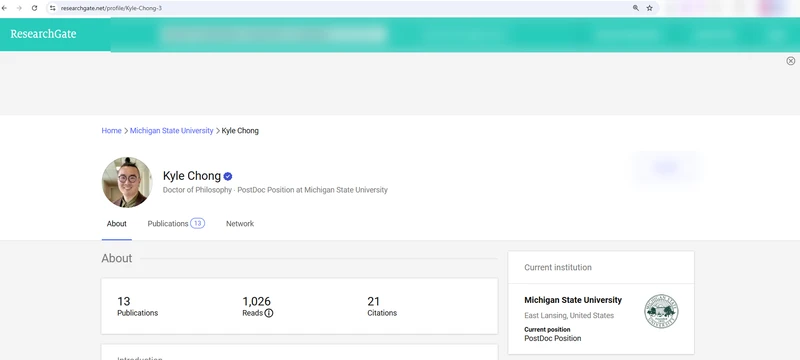The height and width of the screenshot is (360, 800).
Task: Click East Lansing, United States location text
Action: [569, 315]
